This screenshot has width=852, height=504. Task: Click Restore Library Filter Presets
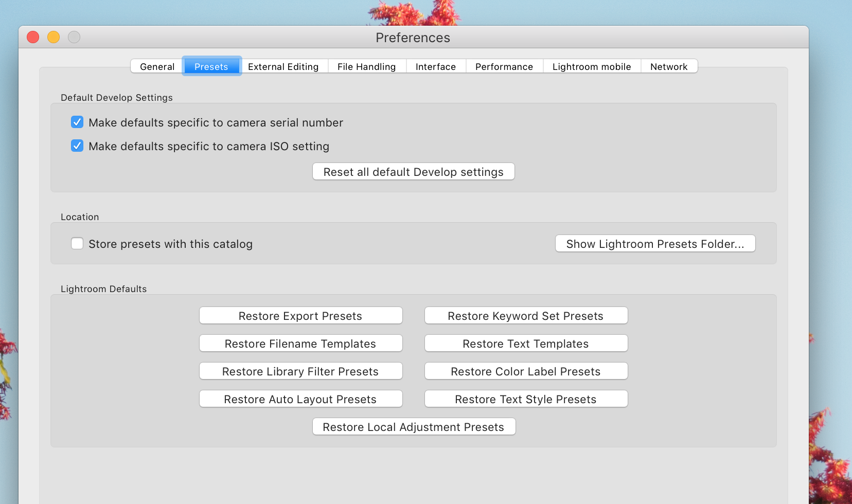pyautogui.click(x=301, y=371)
